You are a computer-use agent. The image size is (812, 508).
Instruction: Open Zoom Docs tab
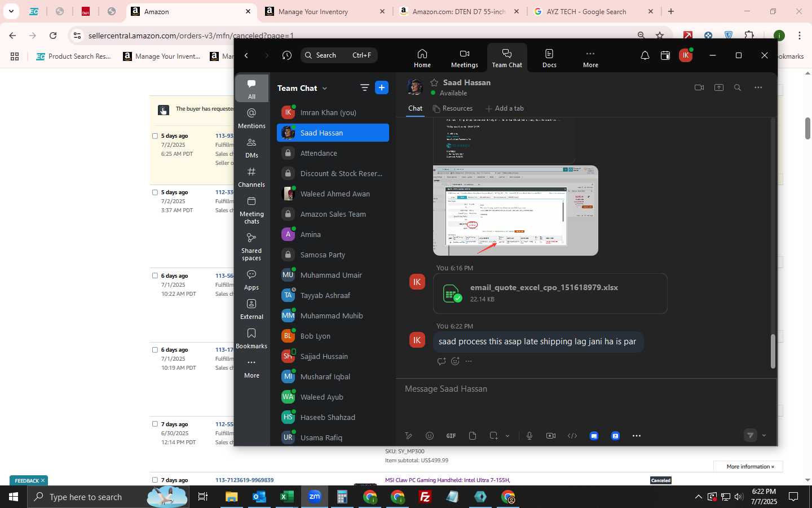[549, 58]
